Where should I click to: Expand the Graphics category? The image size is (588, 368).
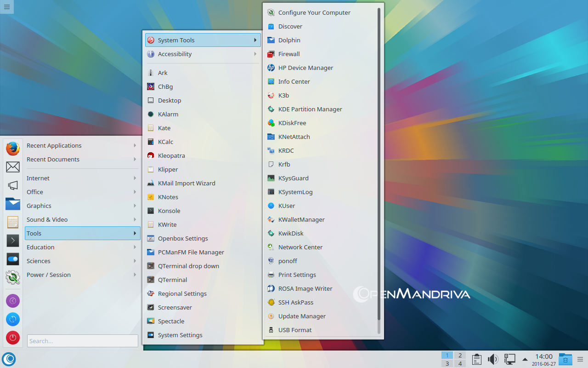click(x=82, y=206)
